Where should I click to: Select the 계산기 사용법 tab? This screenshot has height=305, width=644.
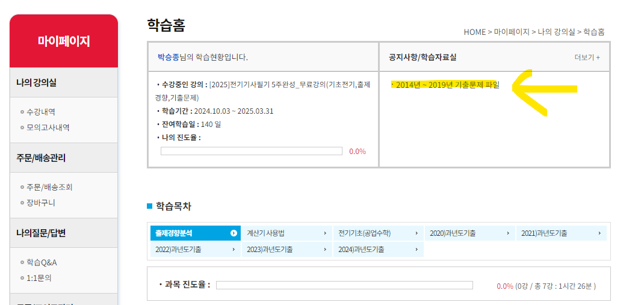(x=265, y=233)
